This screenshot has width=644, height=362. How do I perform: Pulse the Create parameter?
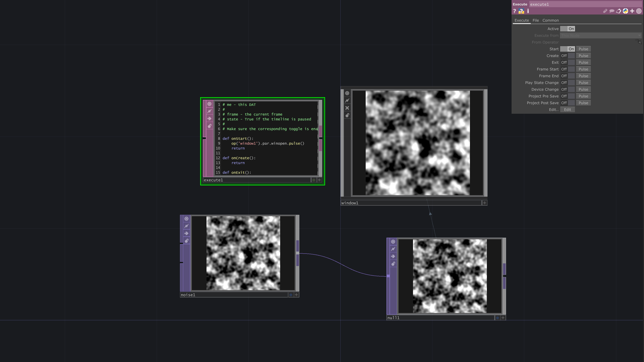[583, 56]
